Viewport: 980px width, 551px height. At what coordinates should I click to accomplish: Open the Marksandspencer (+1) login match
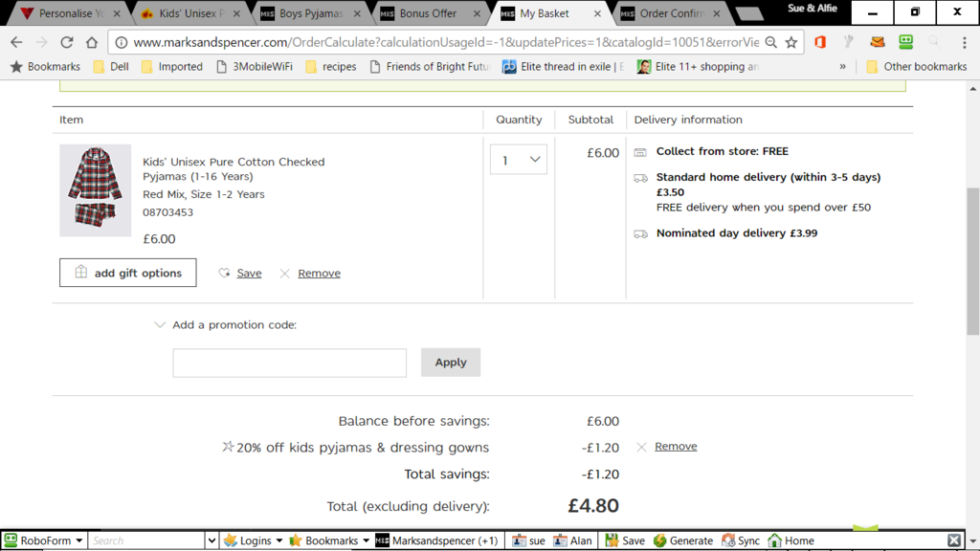(436, 540)
